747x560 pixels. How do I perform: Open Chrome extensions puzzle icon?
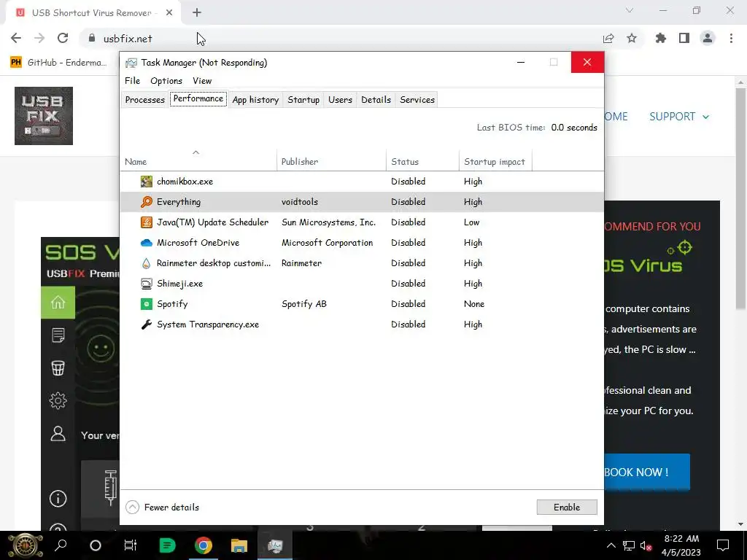click(661, 38)
